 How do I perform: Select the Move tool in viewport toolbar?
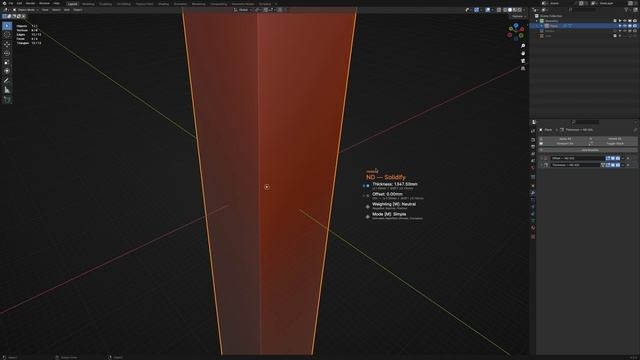[x=7, y=44]
